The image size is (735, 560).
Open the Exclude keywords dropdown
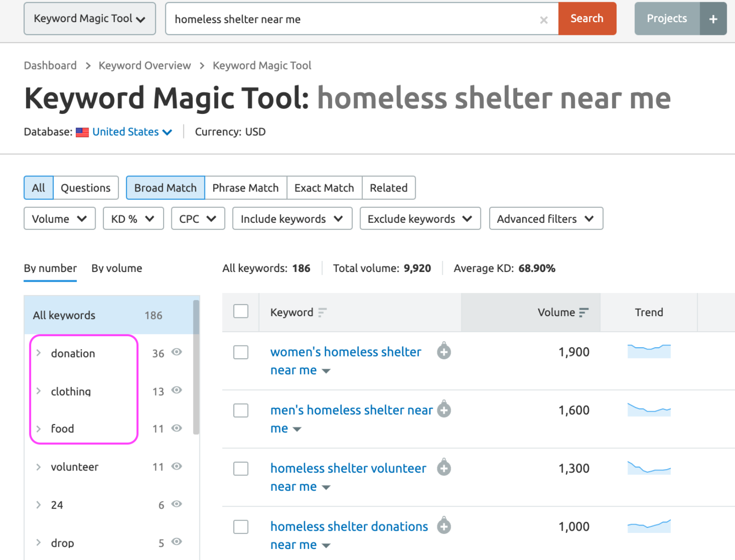pyautogui.click(x=420, y=219)
